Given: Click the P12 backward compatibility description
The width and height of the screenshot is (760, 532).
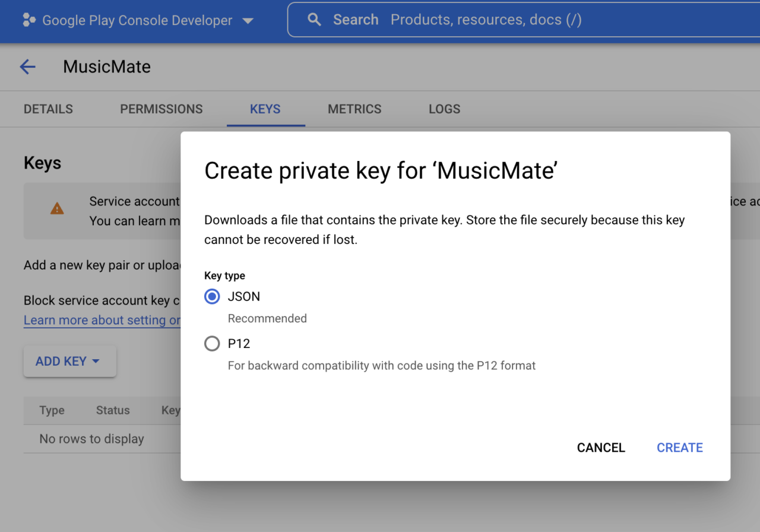Looking at the screenshot, I should click(382, 366).
